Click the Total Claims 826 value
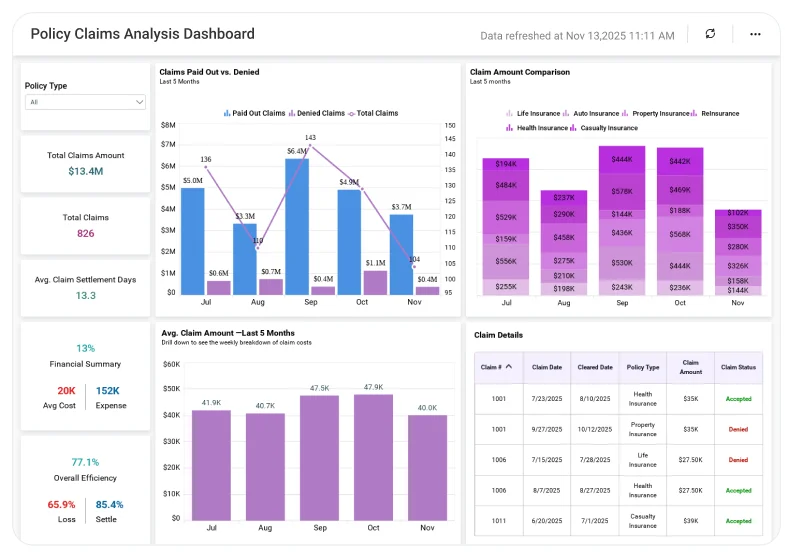 [85, 233]
